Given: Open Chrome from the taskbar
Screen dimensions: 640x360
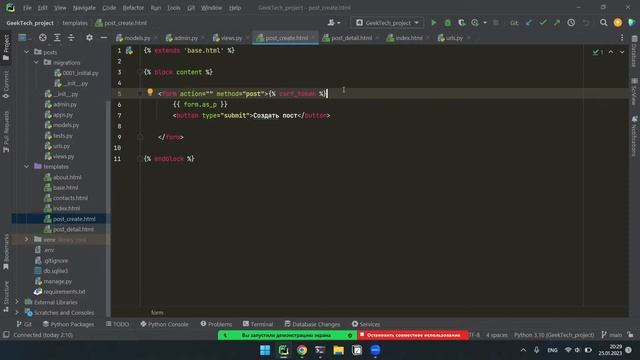Looking at the screenshot, I should (302, 350).
